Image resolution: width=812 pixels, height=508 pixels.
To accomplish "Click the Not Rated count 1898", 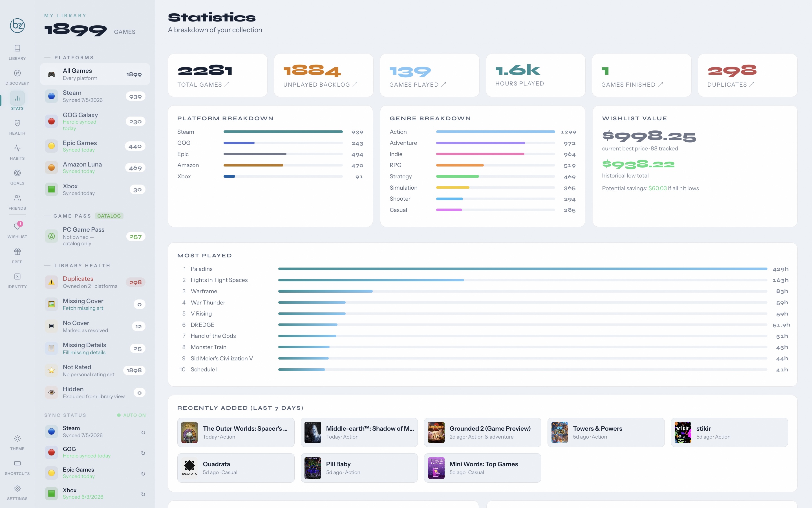I will (x=134, y=370).
